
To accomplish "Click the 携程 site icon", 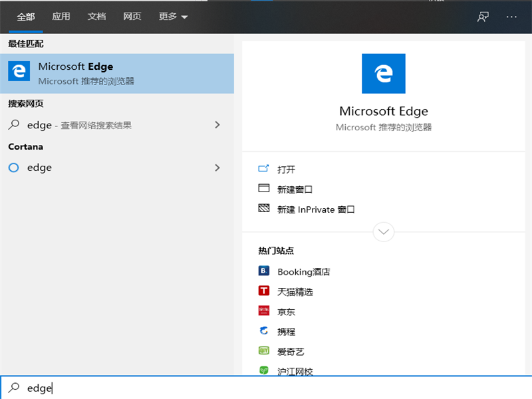I will coord(264,331).
